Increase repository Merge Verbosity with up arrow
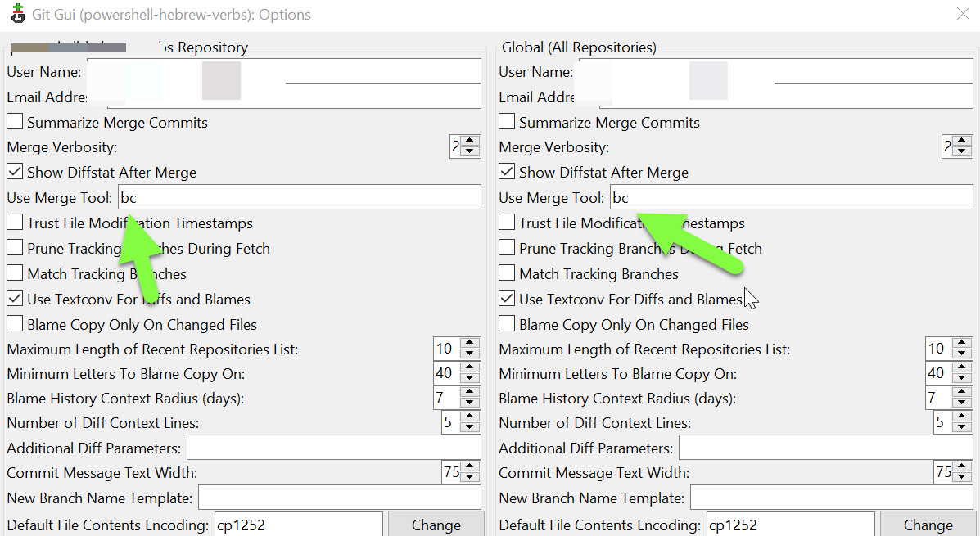 [470, 142]
